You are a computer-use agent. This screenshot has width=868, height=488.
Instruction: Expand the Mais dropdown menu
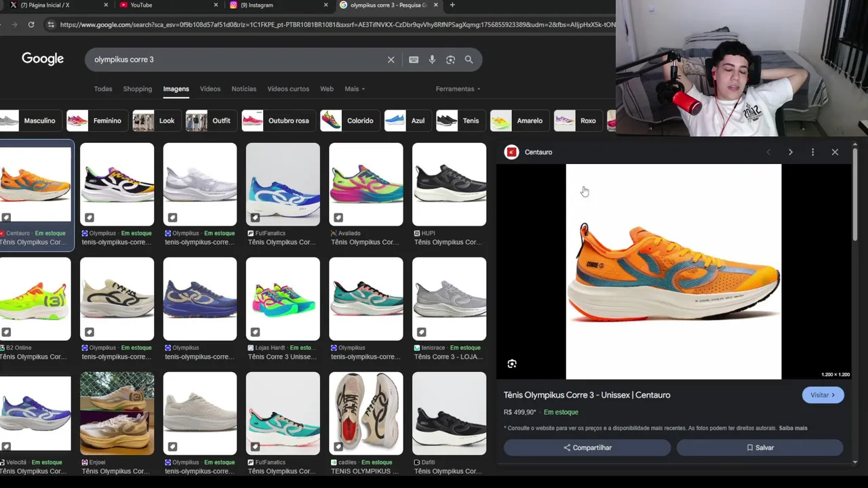(x=355, y=89)
